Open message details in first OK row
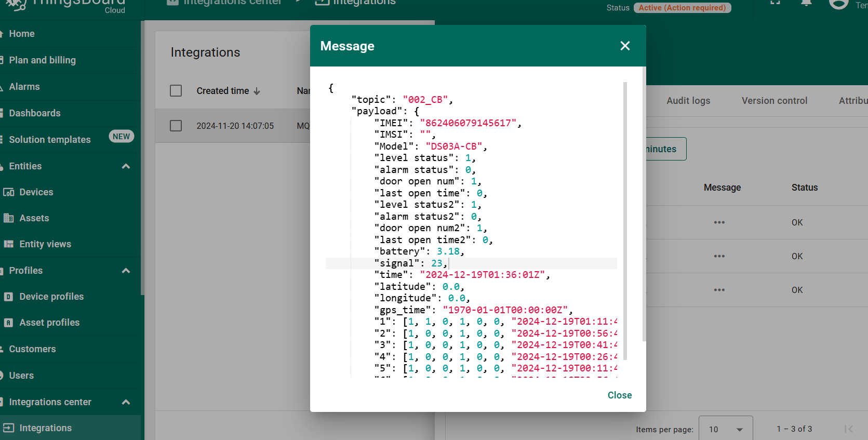 point(719,222)
